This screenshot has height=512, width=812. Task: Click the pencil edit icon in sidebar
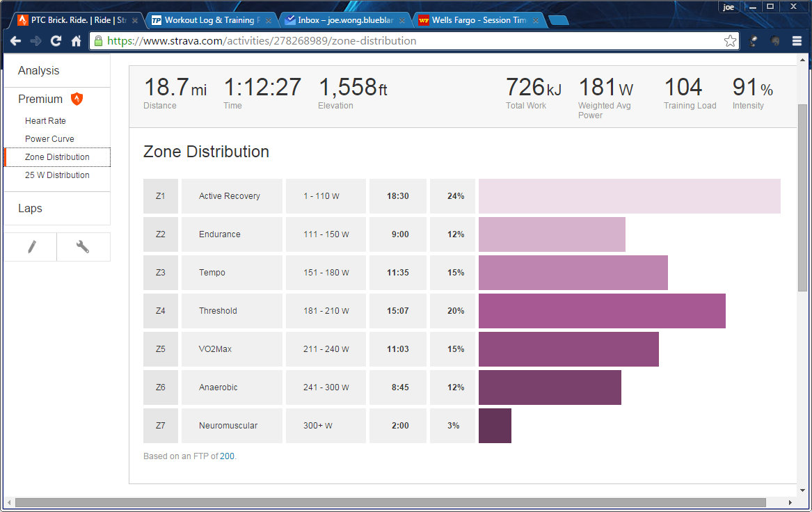(x=31, y=247)
